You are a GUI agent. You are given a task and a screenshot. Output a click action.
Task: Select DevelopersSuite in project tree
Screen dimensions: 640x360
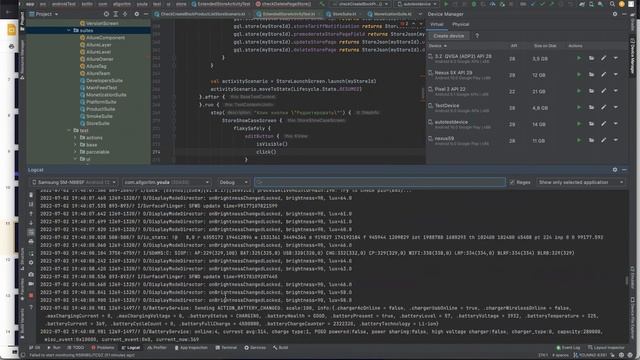[x=104, y=80]
